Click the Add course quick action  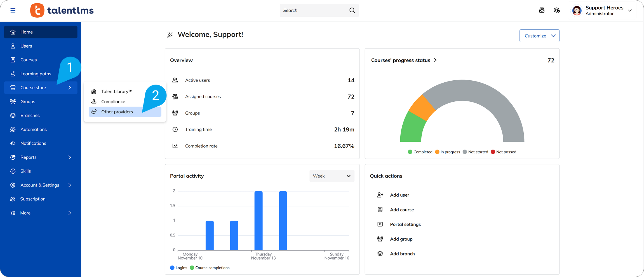click(402, 210)
